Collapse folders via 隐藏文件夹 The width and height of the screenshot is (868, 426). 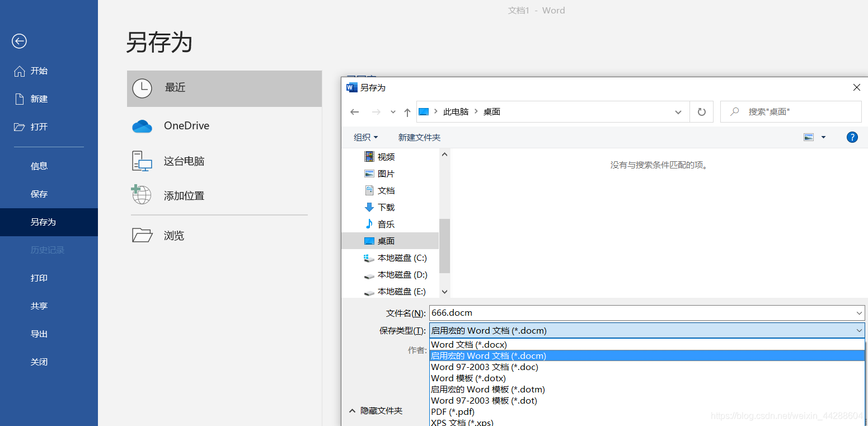(x=376, y=411)
